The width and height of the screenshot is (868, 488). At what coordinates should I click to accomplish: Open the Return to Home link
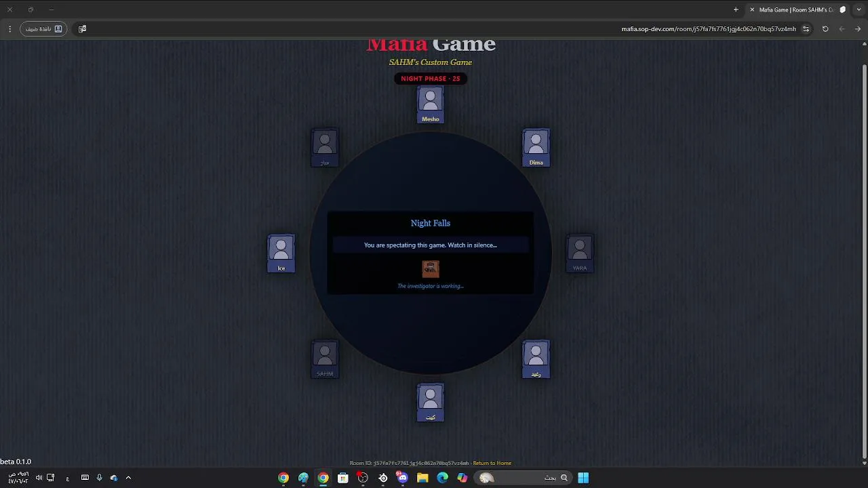(x=492, y=463)
